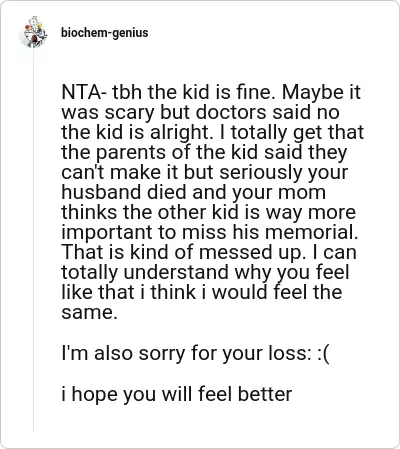Viewport: 400px width, 449px height.
Task: Click the phrase "thinks the other kid"
Action: pyautogui.click(x=147, y=212)
